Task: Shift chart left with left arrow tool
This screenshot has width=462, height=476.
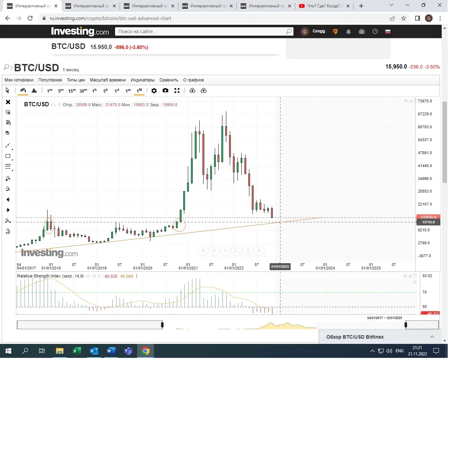Action: point(8,200)
